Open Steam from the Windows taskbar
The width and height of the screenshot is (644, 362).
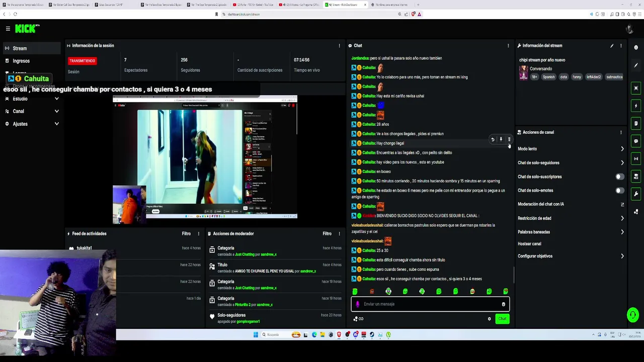click(372, 335)
